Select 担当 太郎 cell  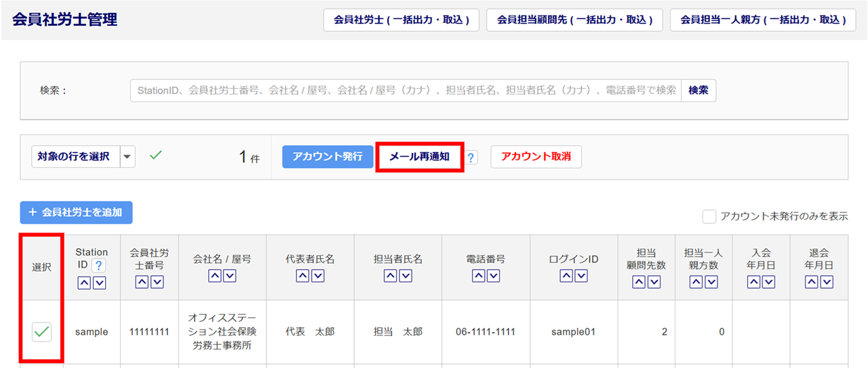coord(398,332)
